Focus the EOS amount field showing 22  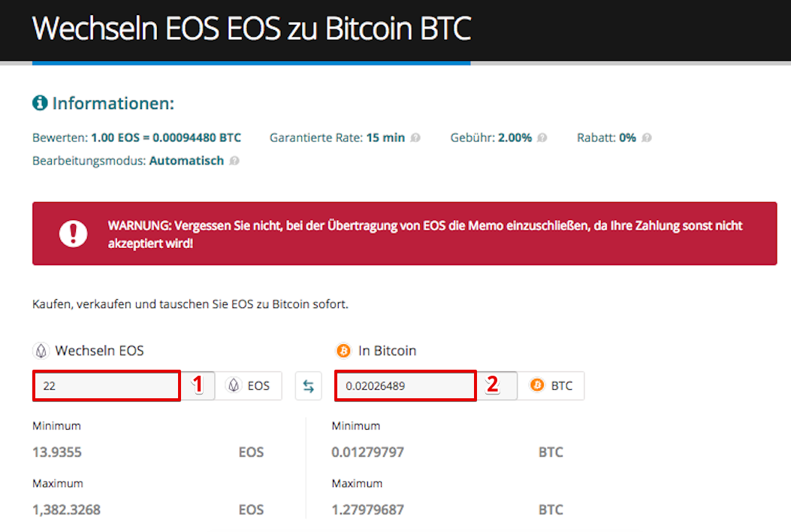point(107,386)
